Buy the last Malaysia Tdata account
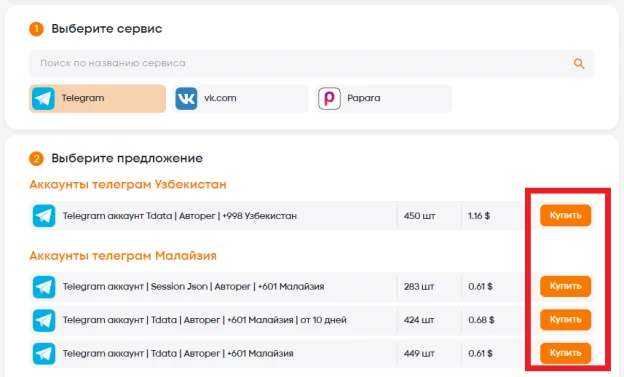 pos(566,353)
